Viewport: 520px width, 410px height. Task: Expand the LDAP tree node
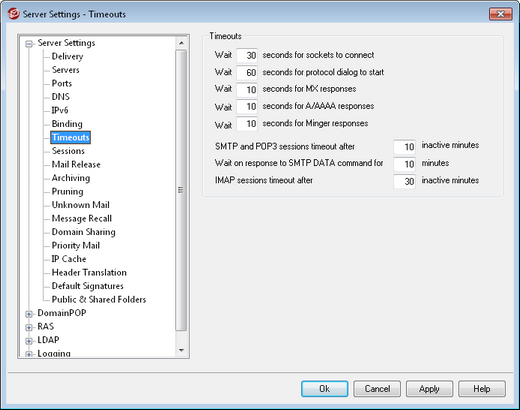[x=29, y=341]
